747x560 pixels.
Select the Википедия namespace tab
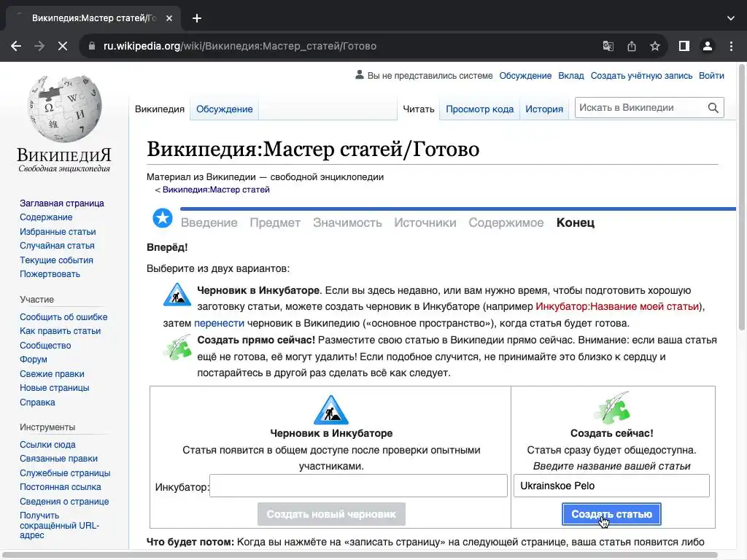click(x=160, y=109)
